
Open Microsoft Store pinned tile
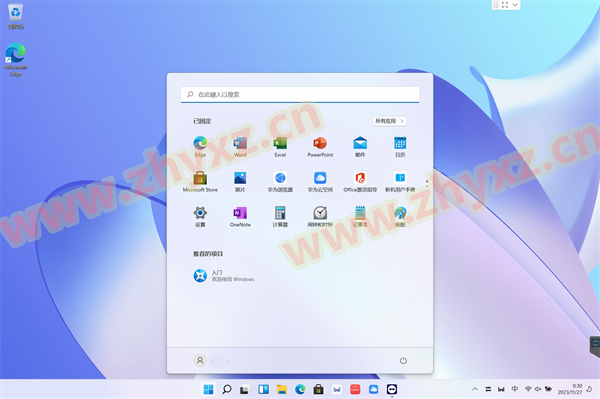click(x=200, y=182)
